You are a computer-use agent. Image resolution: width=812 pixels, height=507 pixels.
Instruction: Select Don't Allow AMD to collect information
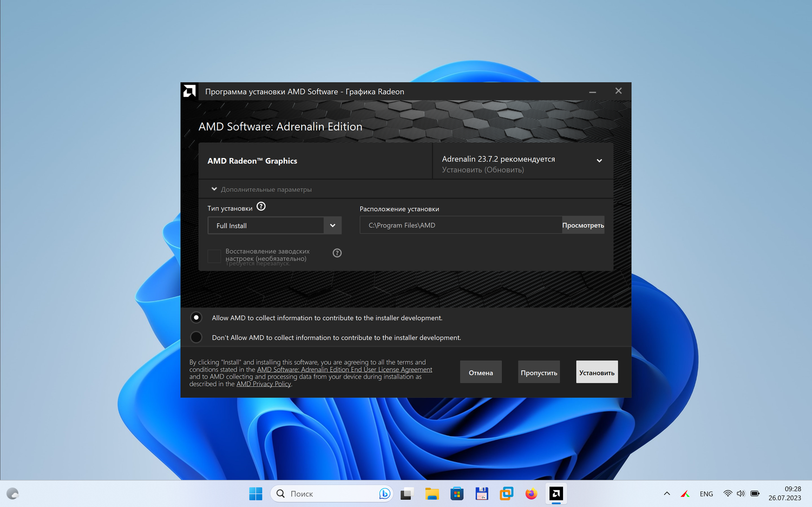[196, 337]
